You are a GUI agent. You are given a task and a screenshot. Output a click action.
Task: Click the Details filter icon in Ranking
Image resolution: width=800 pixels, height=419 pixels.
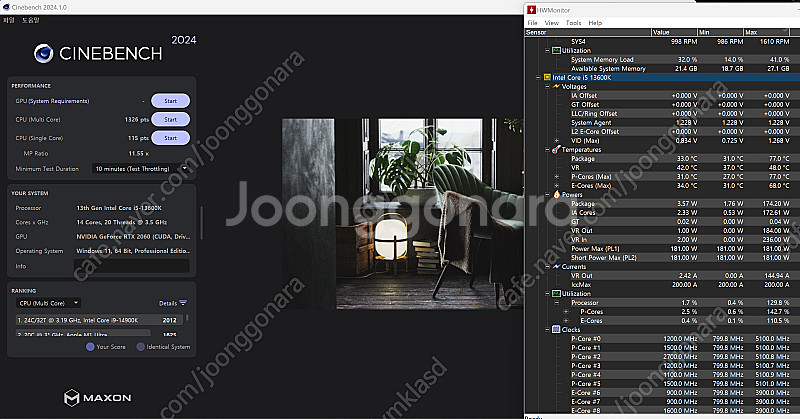pyautogui.click(x=183, y=302)
